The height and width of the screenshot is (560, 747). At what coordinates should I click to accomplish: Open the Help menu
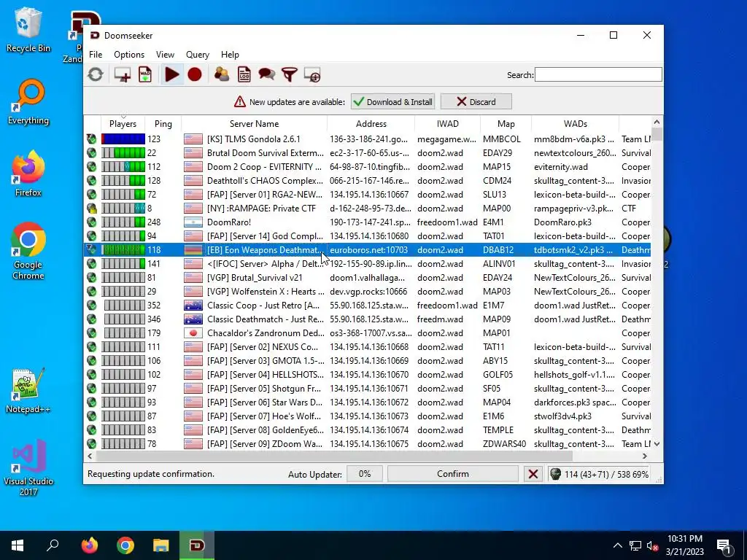tap(230, 55)
